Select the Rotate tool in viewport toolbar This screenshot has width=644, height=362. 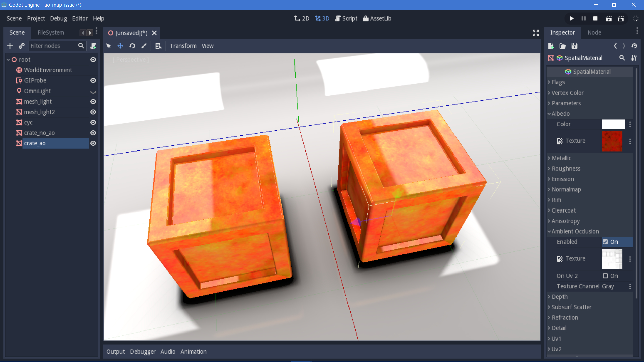point(132,46)
